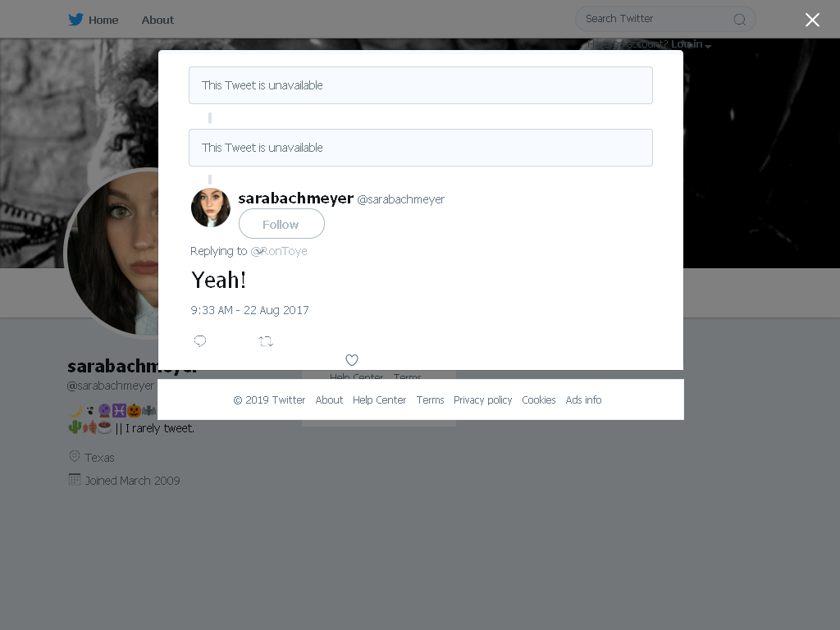Viewport: 840px width, 630px height.
Task: Open the Home navigation link
Action: (x=103, y=20)
